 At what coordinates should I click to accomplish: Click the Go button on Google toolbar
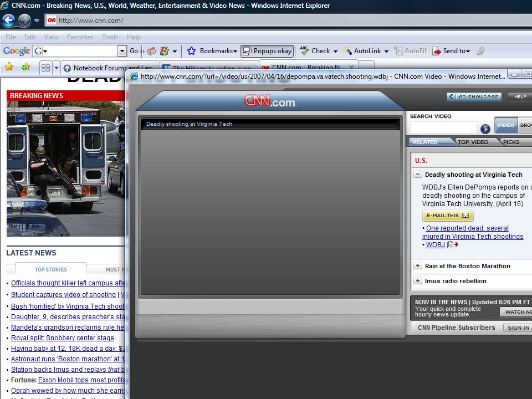134,51
